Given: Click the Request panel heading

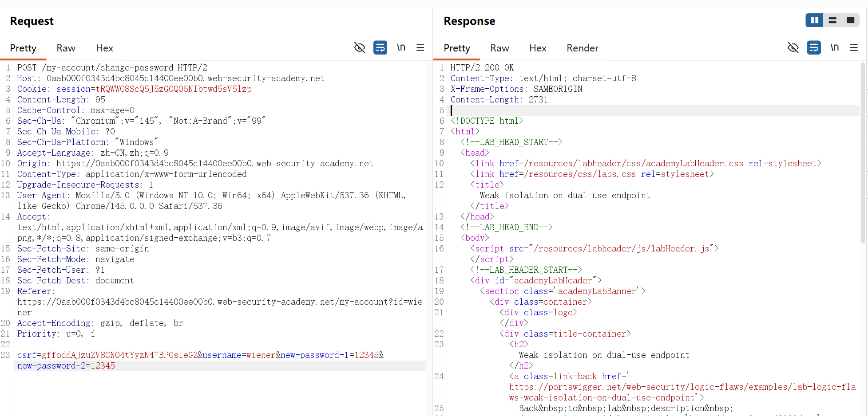Looking at the screenshot, I should (x=32, y=21).
